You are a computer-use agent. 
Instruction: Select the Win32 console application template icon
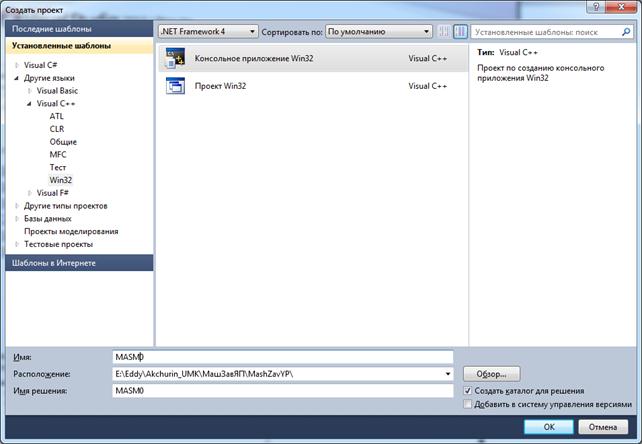click(175, 58)
